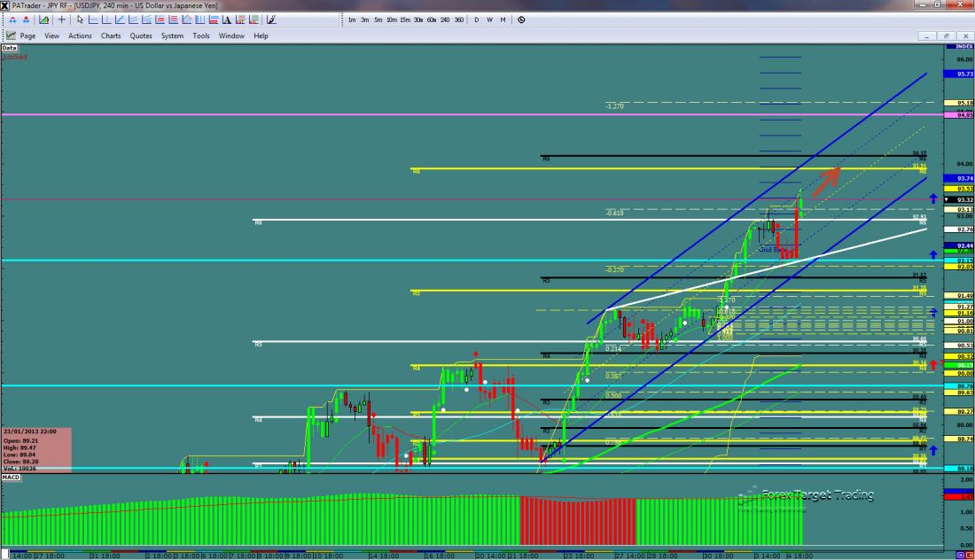The image size is (975, 560).
Task: Click the clock icon after timeframe buttons
Action: pos(520,19)
